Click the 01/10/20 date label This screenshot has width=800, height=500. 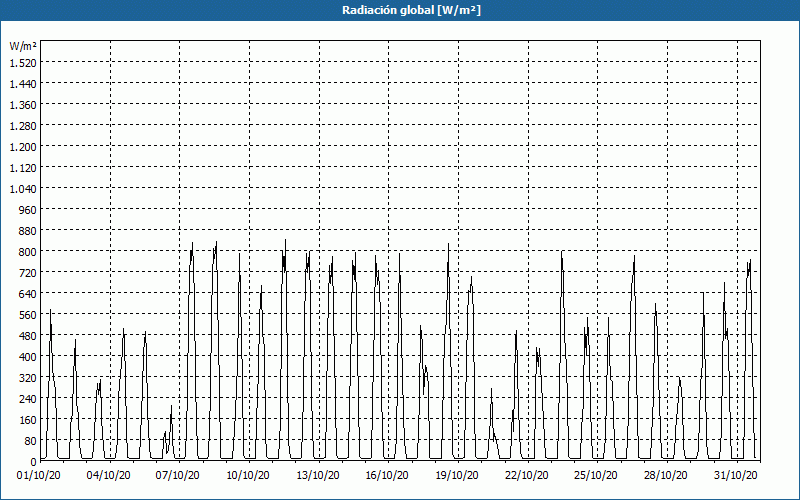[39, 476]
